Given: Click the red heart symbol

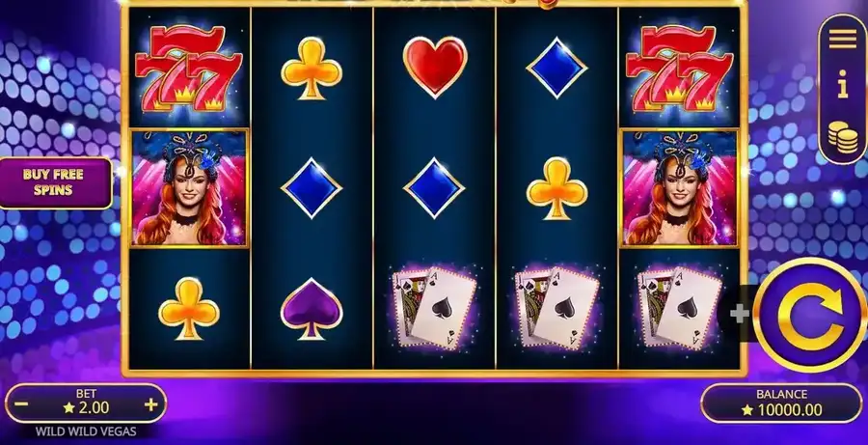Looking at the screenshot, I should coord(435,67).
